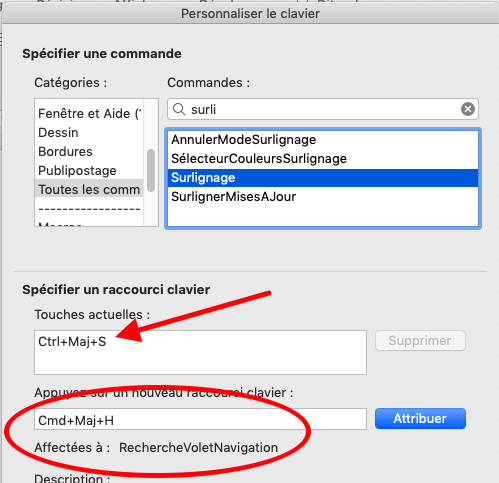The width and height of the screenshot is (499, 483).
Task: Click the blank space below SurlignerMisesAJour
Action: (323, 216)
